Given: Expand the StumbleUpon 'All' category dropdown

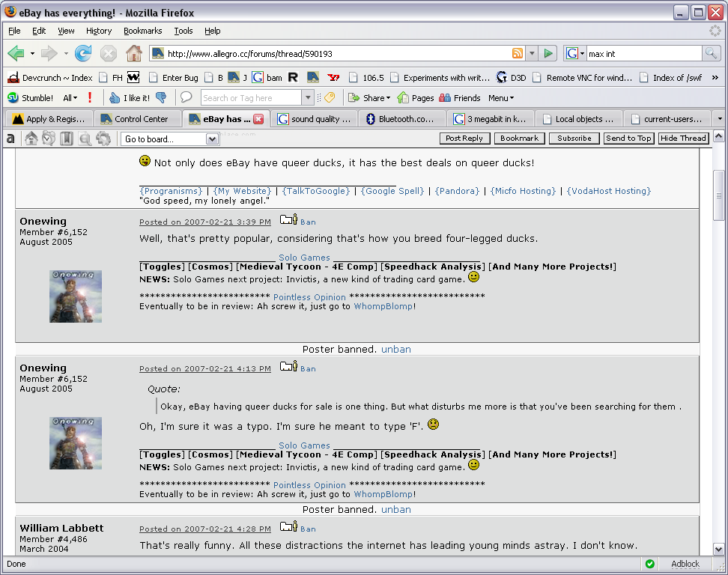Looking at the screenshot, I should [70, 97].
